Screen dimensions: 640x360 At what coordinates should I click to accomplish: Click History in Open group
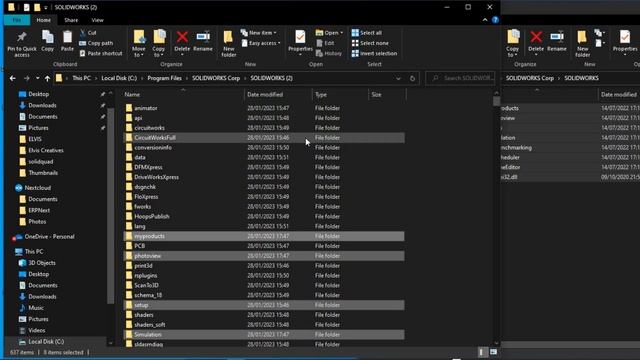(329, 53)
